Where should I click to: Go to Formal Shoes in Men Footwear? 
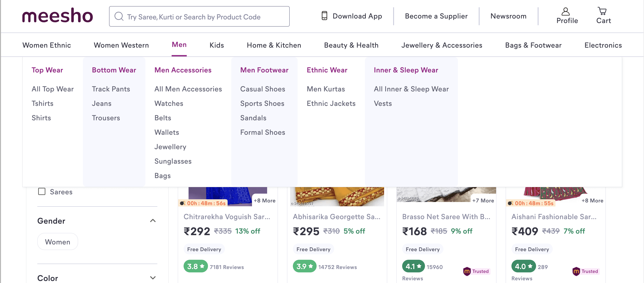tap(262, 132)
